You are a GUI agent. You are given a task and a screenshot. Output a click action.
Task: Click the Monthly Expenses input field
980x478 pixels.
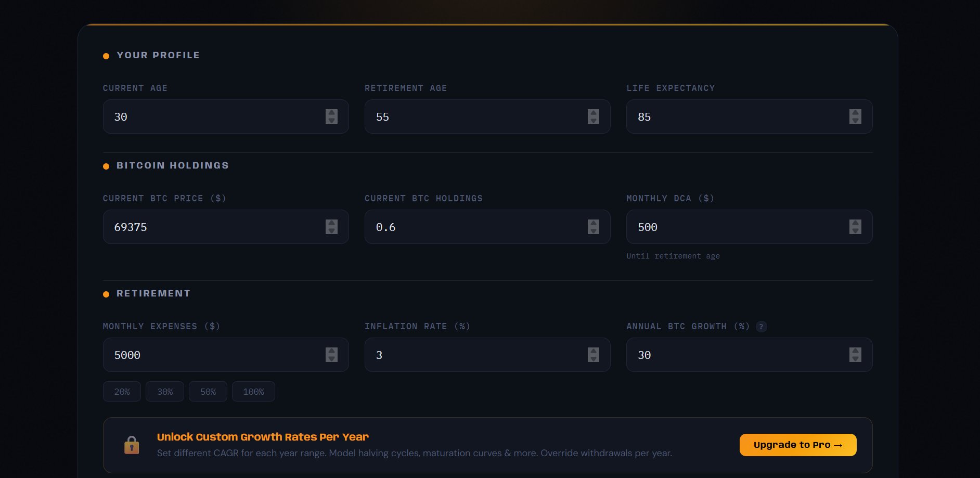click(x=208, y=355)
